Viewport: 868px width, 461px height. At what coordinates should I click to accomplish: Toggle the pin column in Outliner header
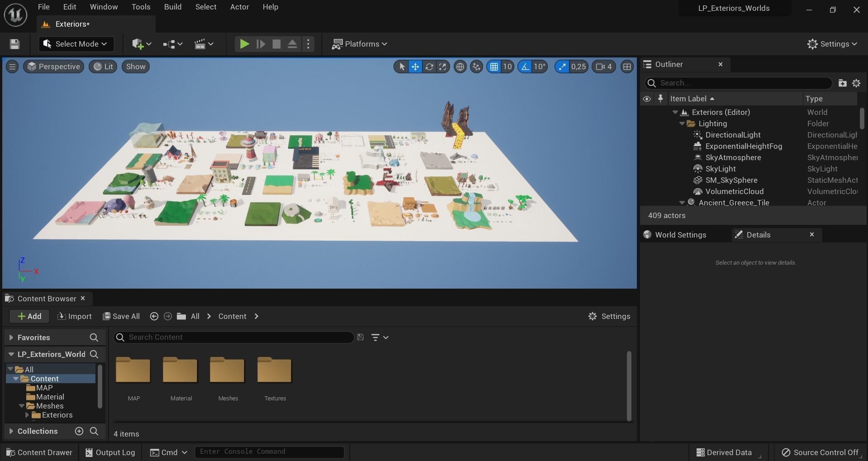click(660, 99)
